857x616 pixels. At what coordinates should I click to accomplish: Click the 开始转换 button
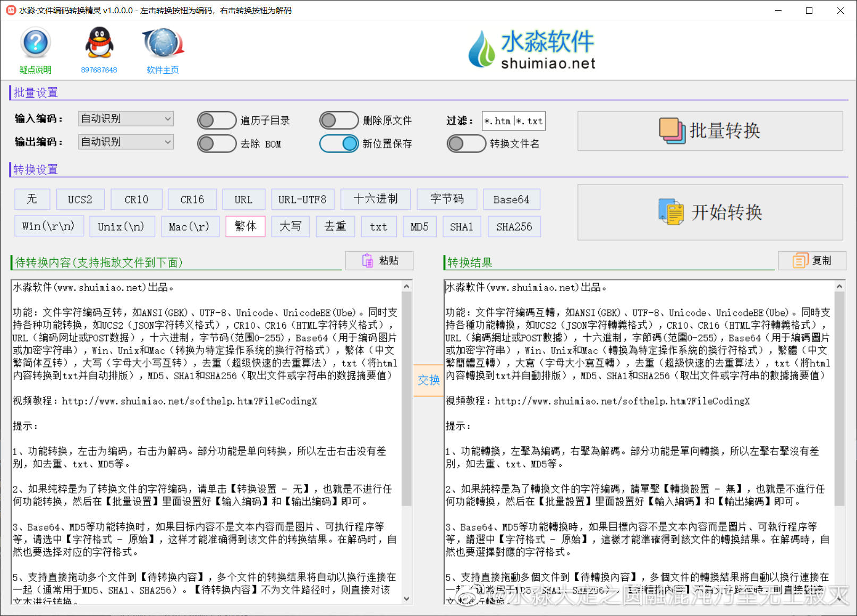pos(710,212)
